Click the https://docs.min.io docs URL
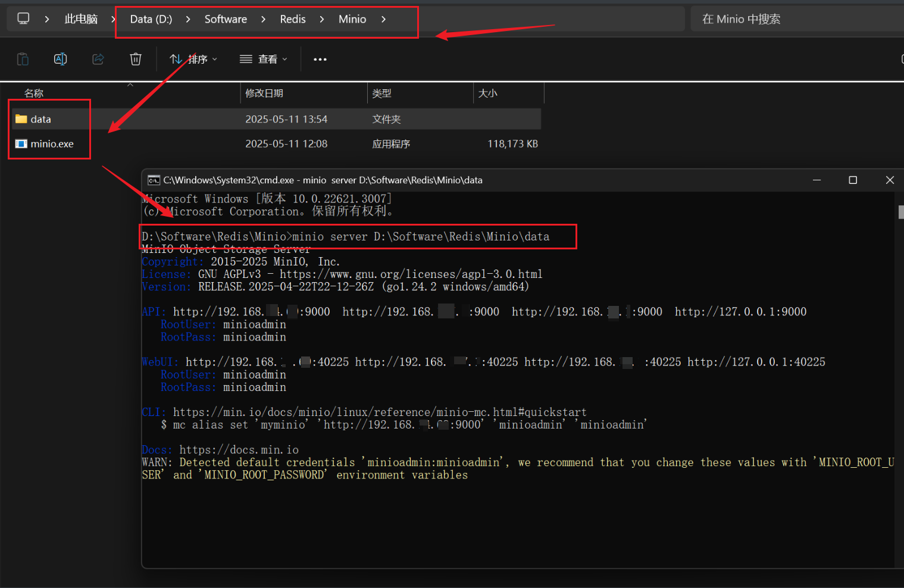 tap(239, 450)
